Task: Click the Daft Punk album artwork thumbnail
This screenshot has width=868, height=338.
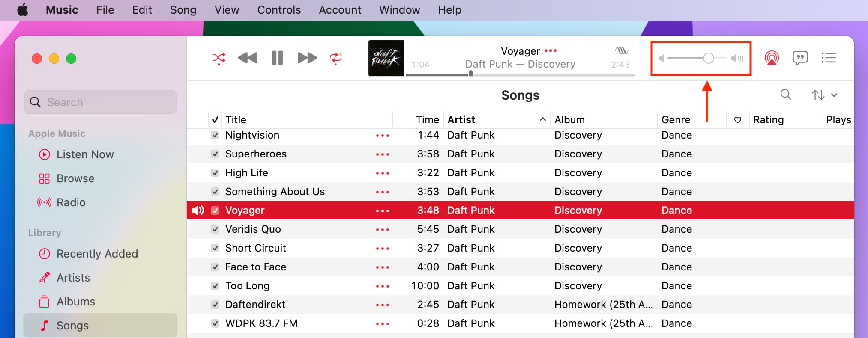Action: (x=386, y=58)
